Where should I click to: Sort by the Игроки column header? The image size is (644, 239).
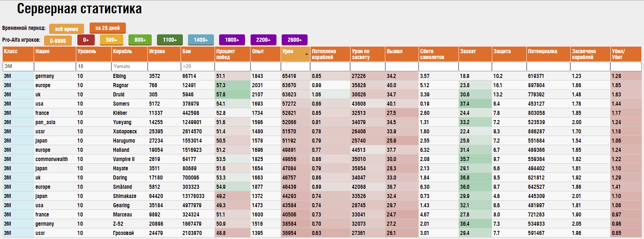164,54
